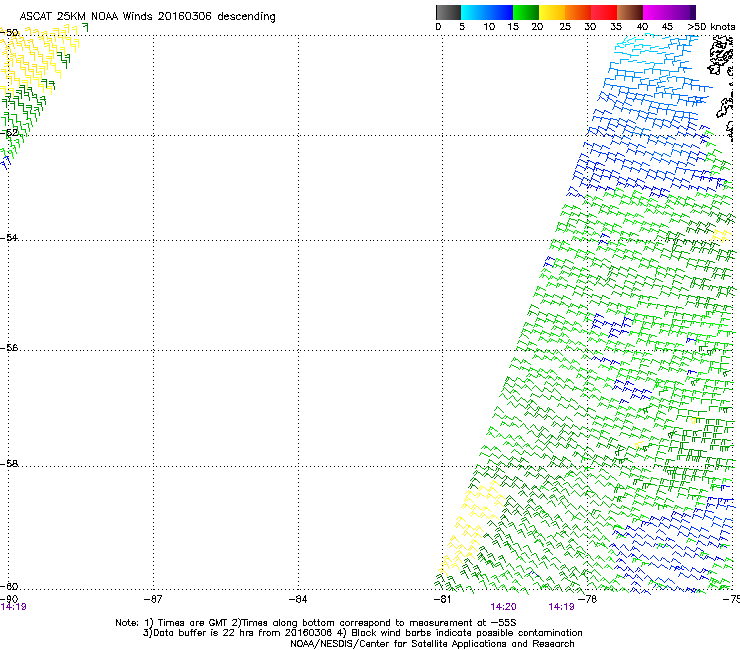Select the red 30-35 knots legend swatch
Image resolution: width=740 pixels, height=650 pixels.
click(x=604, y=12)
